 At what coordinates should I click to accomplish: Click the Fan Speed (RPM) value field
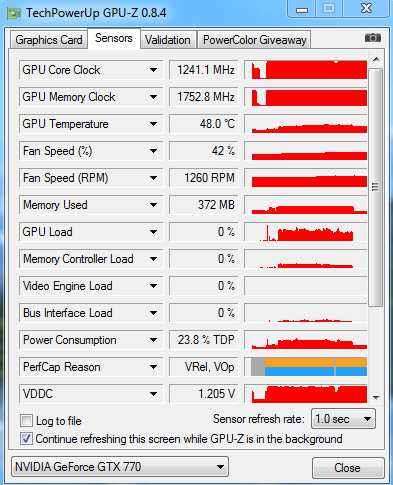point(204,178)
